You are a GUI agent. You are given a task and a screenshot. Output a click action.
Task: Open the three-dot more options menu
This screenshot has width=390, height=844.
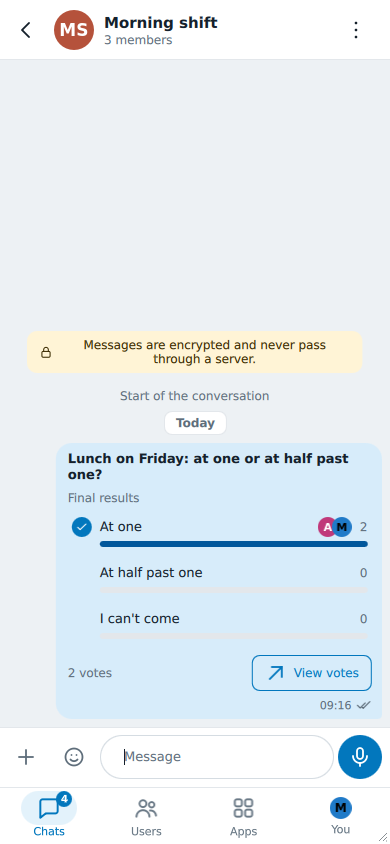pos(356,30)
